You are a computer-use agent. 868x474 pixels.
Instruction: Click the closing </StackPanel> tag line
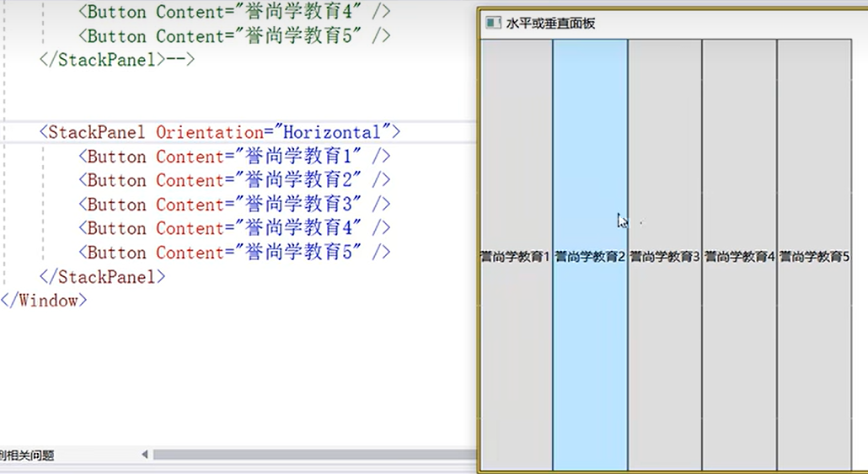103,276
